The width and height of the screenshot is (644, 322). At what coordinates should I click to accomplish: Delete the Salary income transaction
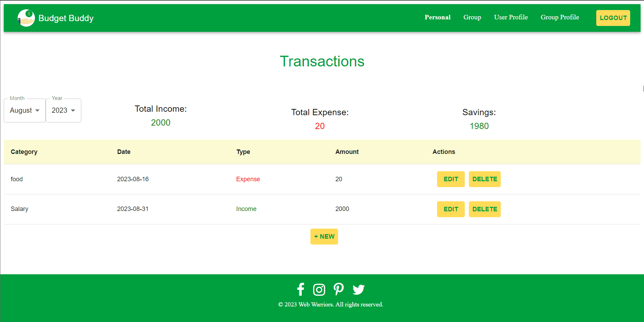click(x=484, y=209)
